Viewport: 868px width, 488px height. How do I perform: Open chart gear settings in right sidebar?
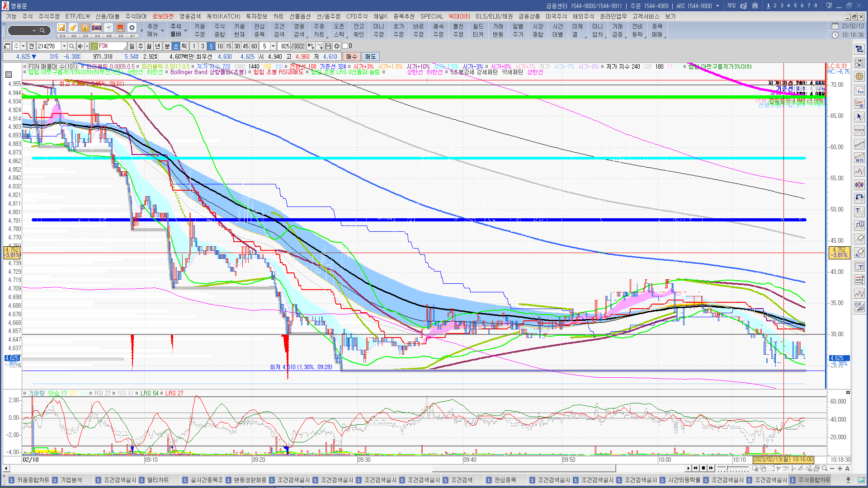tap(859, 76)
